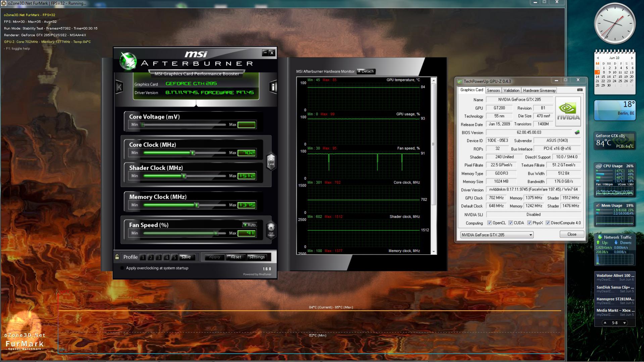The width and height of the screenshot is (644, 362).
Task: Detach the Afterburner Hardware Monitor
Action: [x=366, y=71]
